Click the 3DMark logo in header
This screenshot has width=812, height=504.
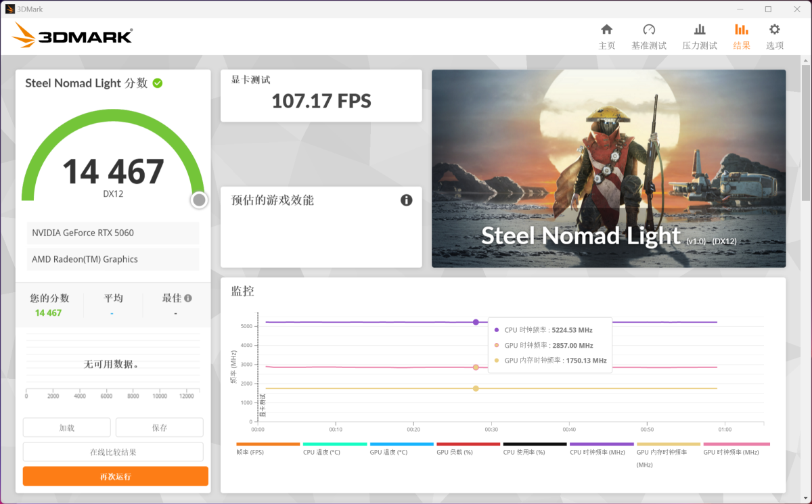[72, 36]
